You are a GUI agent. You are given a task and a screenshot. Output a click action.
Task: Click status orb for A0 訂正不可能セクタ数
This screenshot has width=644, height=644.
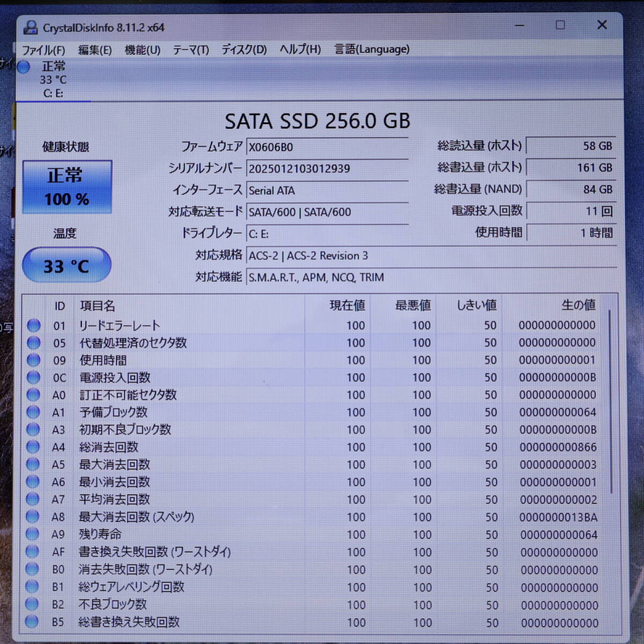[33, 394]
